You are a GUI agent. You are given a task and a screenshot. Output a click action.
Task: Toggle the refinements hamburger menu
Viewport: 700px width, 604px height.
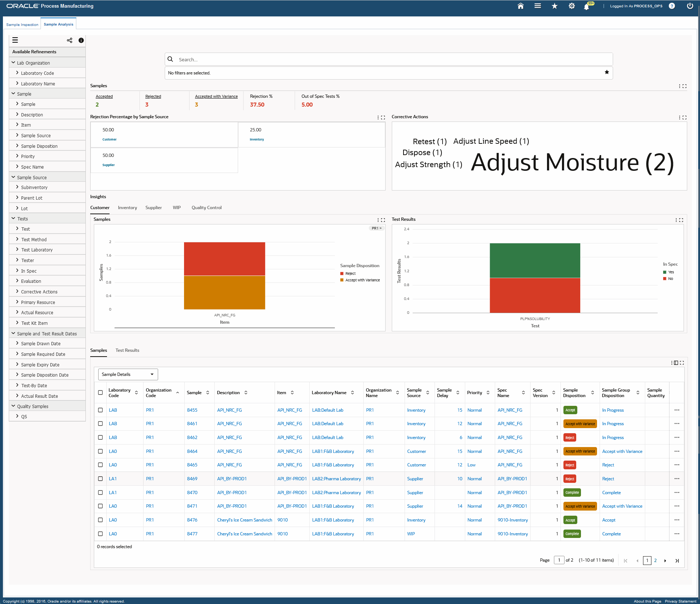(15, 40)
